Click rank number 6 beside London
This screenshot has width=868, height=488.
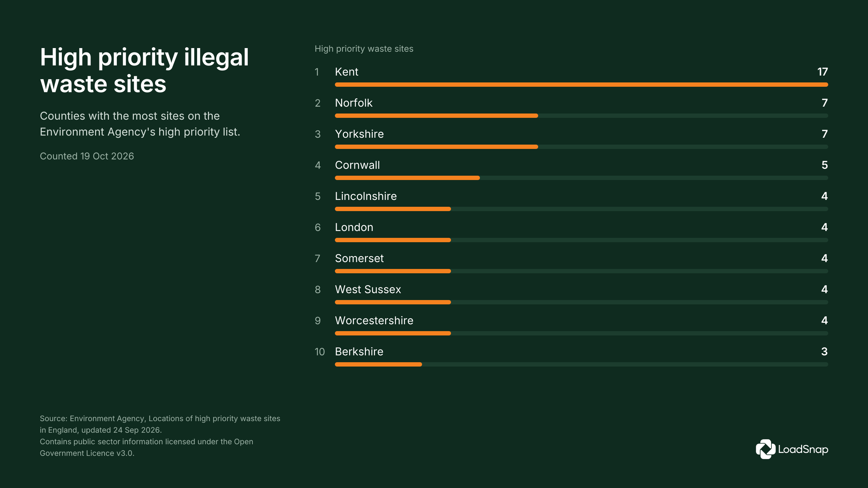[x=318, y=228]
